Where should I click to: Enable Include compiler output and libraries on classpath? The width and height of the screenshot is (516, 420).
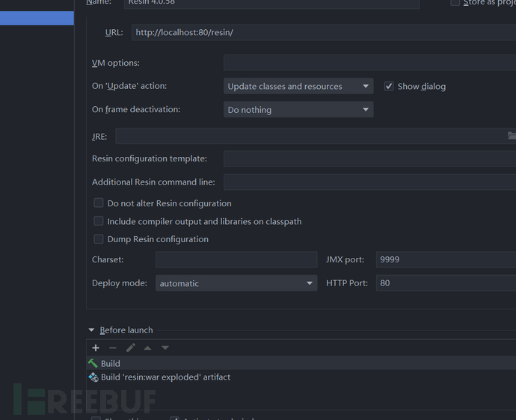pos(99,221)
